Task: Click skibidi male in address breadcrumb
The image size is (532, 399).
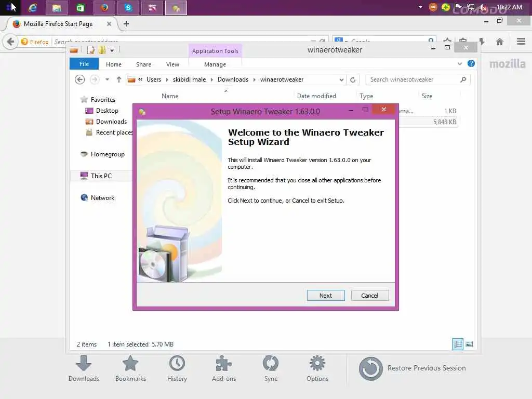Action: coord(189,79)
